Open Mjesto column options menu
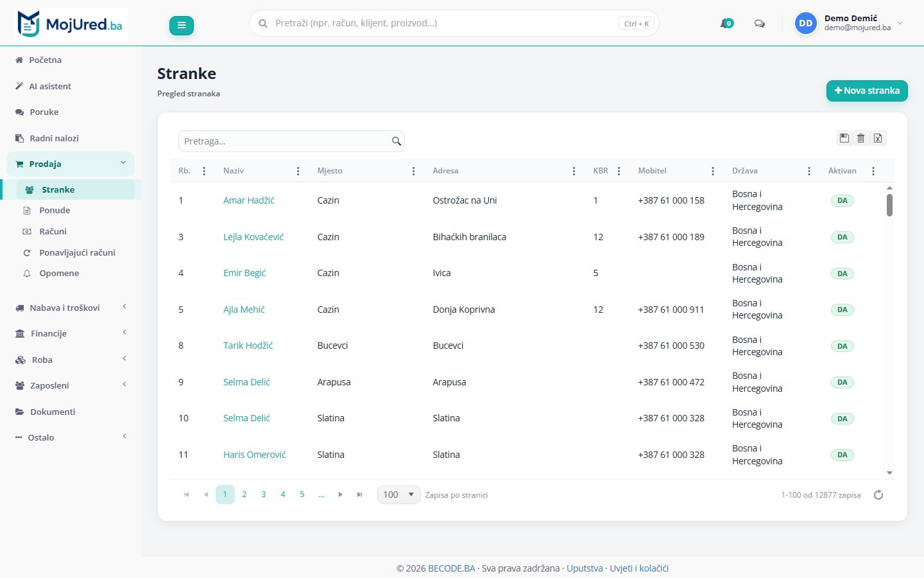The width and height of the screenshot is (924, 578). 413,171
